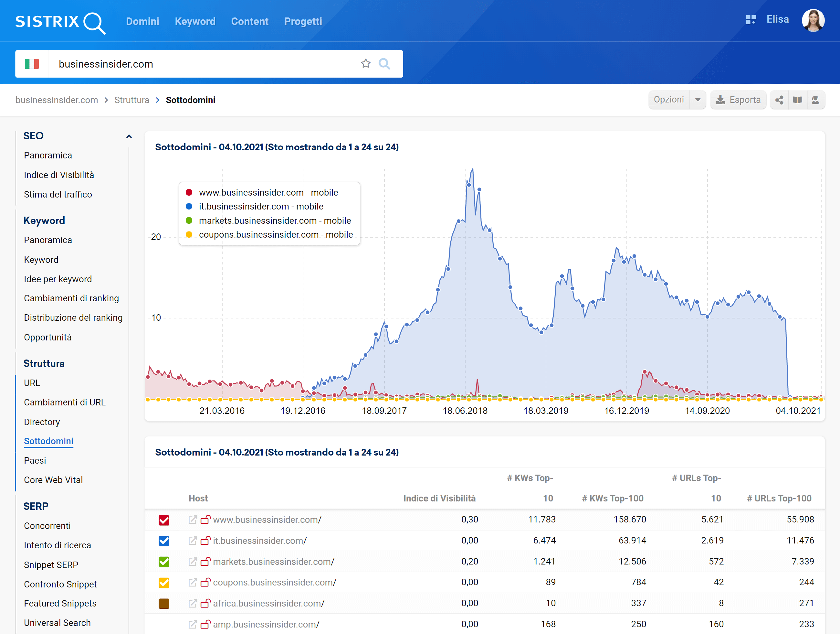Click the magnifier search icon in the search bar

pyautogui.click(x=384, y=63)
